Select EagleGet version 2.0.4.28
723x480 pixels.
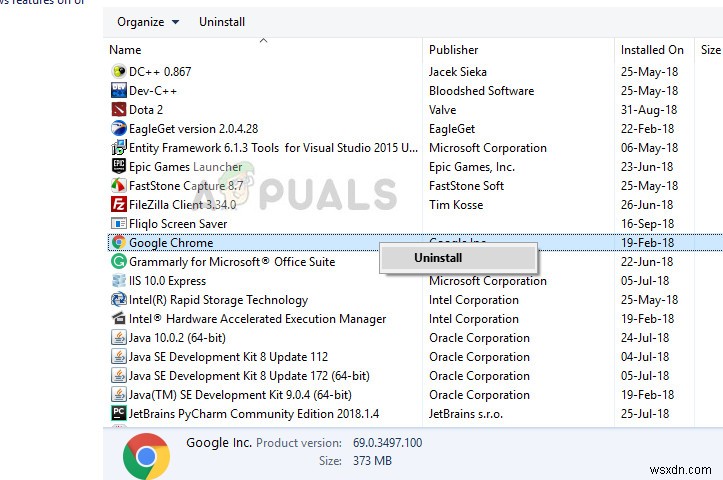tap(193, 129)
